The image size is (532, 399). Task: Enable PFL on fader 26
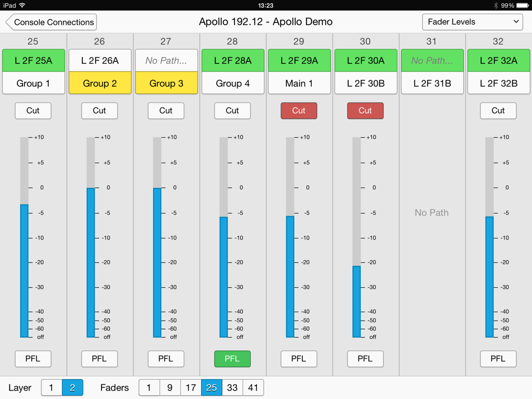[100, 359]
